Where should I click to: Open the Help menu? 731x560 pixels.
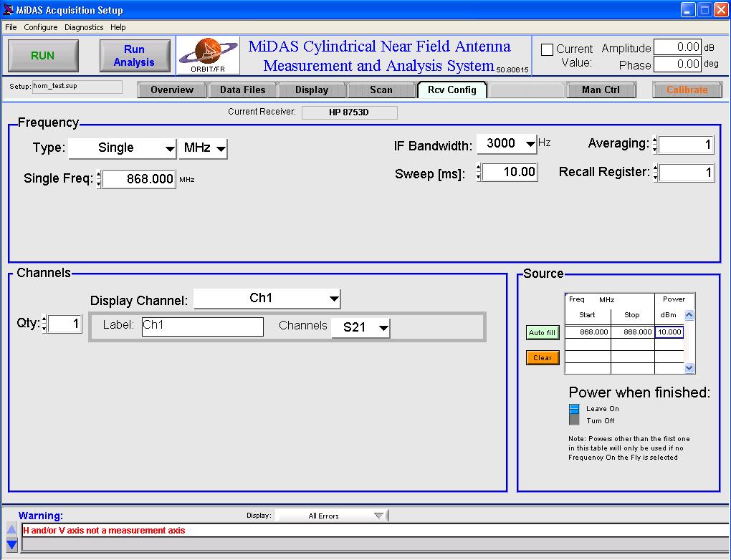click(118, 27)
